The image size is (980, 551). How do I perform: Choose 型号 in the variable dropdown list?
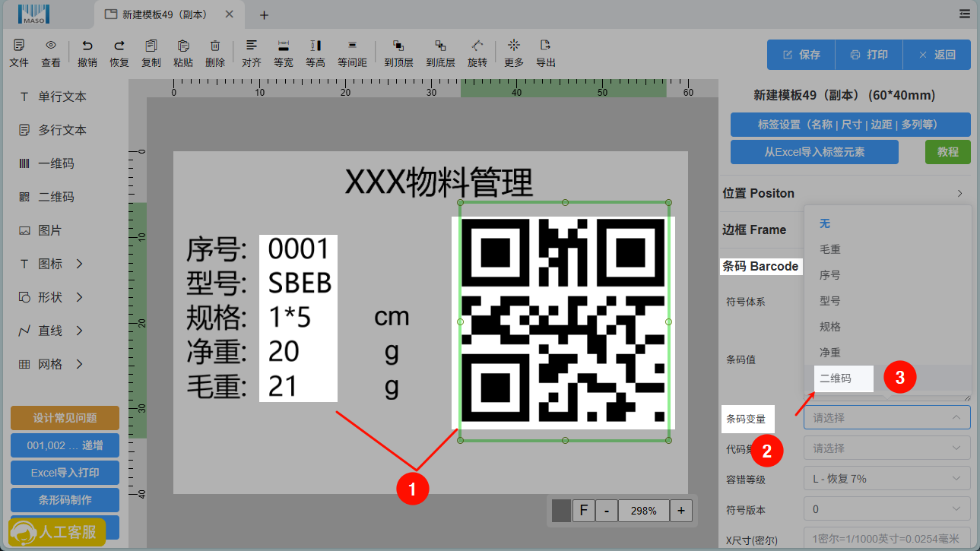[887, 301]
